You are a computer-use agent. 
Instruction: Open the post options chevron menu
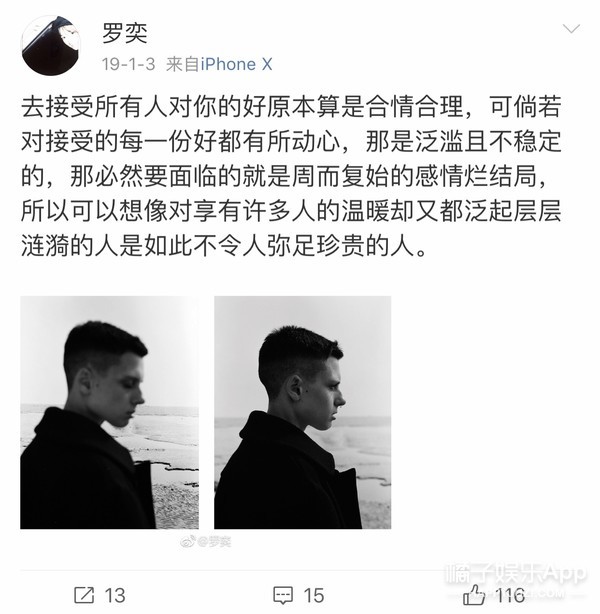[x=571, y=29]
